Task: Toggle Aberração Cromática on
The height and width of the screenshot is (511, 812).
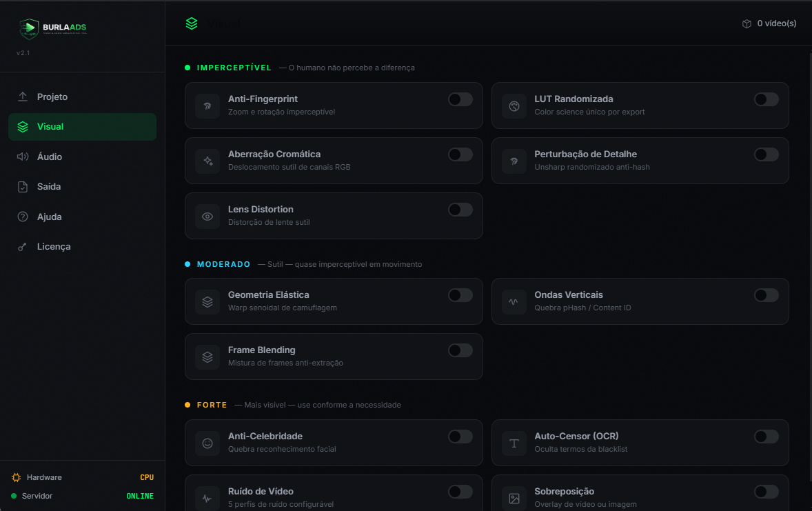Action: 460,154
